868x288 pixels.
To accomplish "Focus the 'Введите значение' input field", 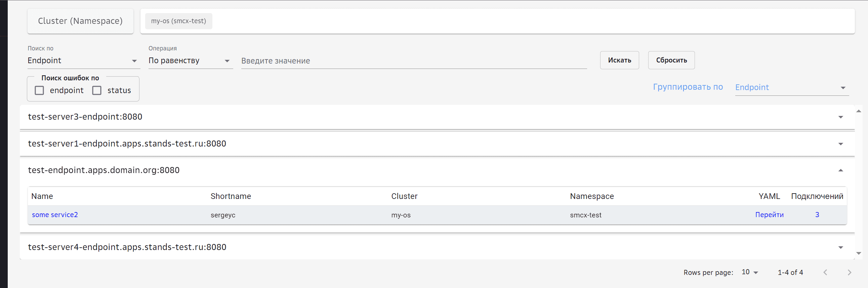I will point(413,60).
